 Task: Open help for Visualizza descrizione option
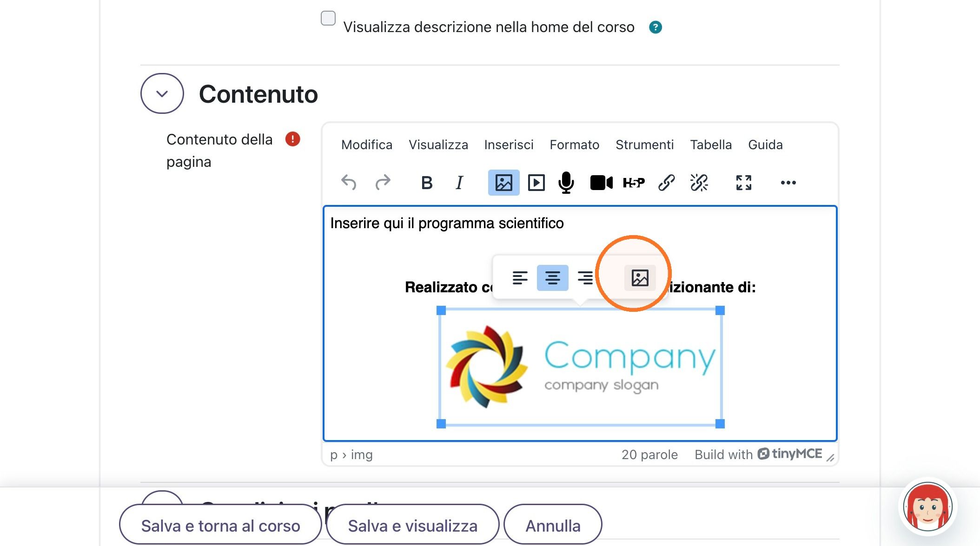pos(655,27)
